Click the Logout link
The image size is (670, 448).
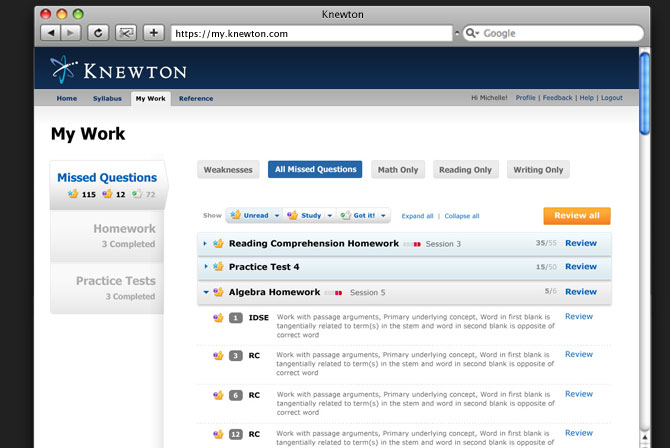click(x=611, y=98)
